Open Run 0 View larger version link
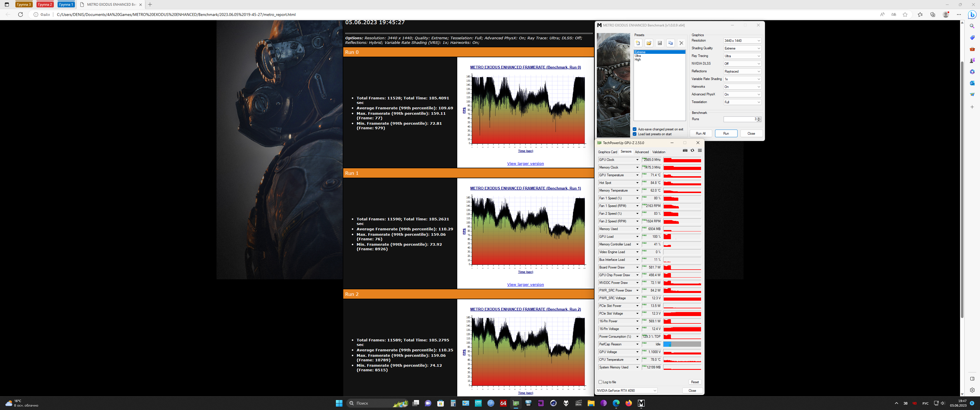 point(525,164)
